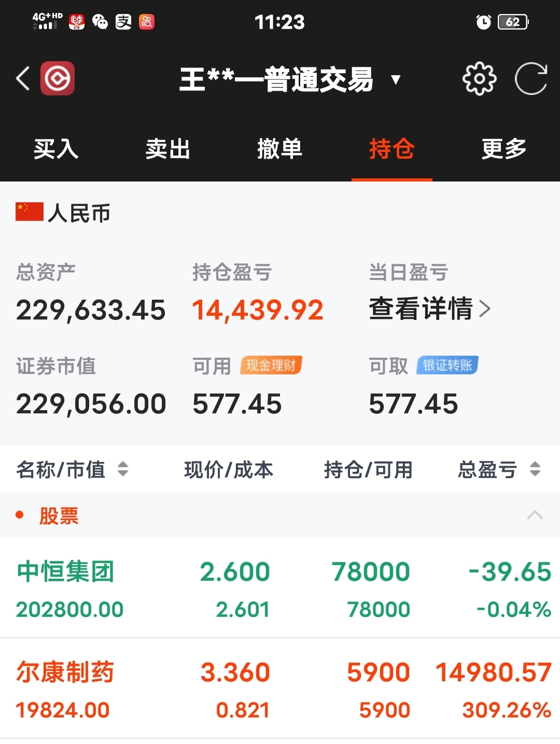
Task: Refresh holdings with the circular arrow
Action: (x=531, y=79)
